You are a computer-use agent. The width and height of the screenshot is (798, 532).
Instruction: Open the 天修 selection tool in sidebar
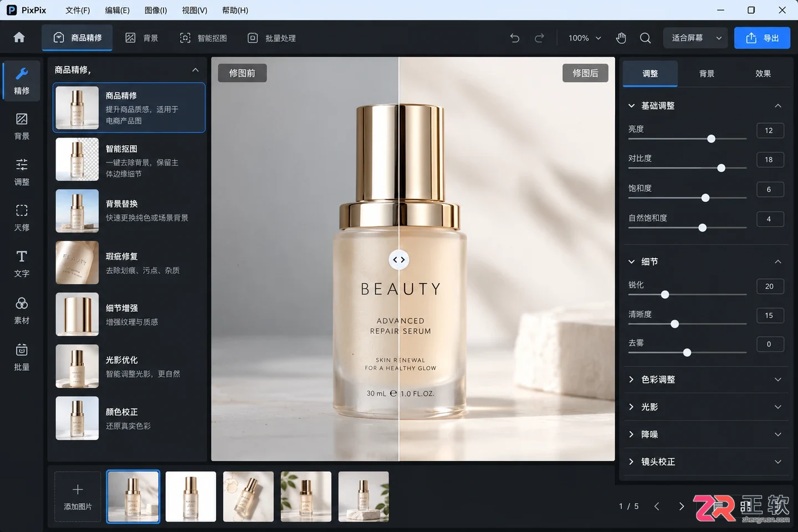pos(22,218)
